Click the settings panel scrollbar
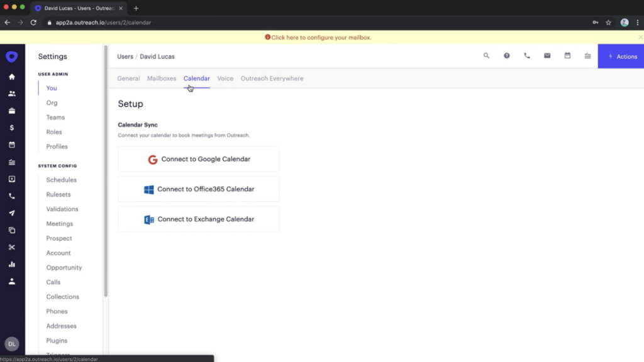644x362 pixels. pos(106,171)
